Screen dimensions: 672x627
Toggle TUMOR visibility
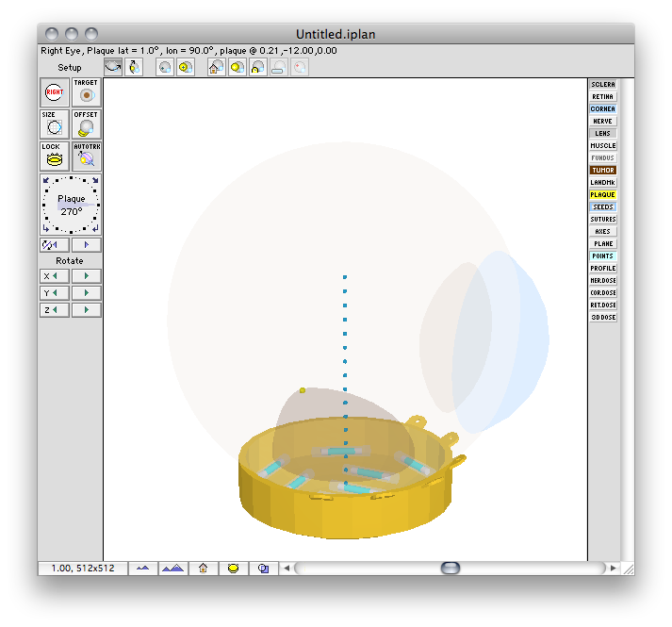[x=603, y=171]
